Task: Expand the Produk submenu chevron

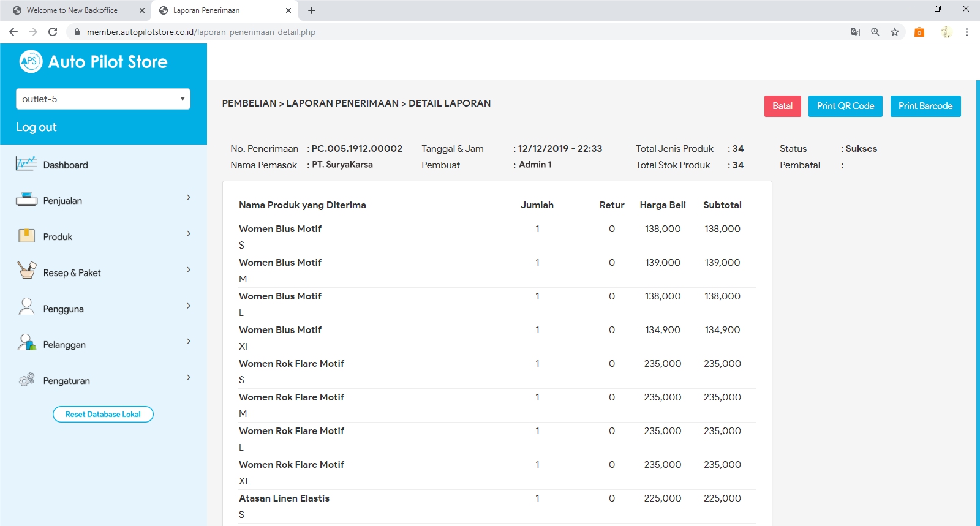Action: 189,233
